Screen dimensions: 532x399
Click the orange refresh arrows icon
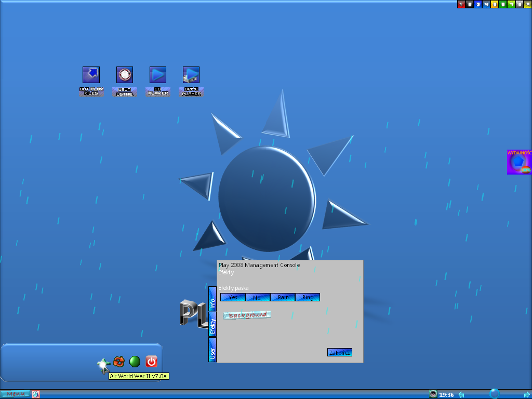[x=119, y=362]
